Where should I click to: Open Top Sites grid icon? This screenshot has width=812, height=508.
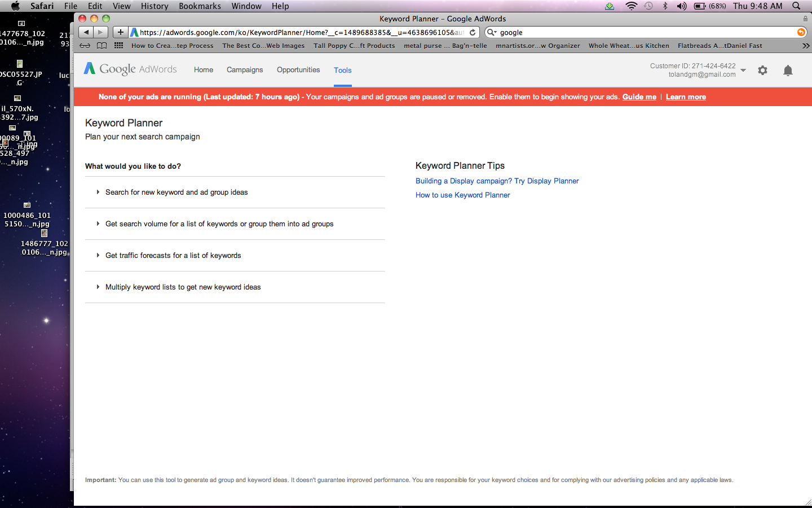[x=118, y=46]
